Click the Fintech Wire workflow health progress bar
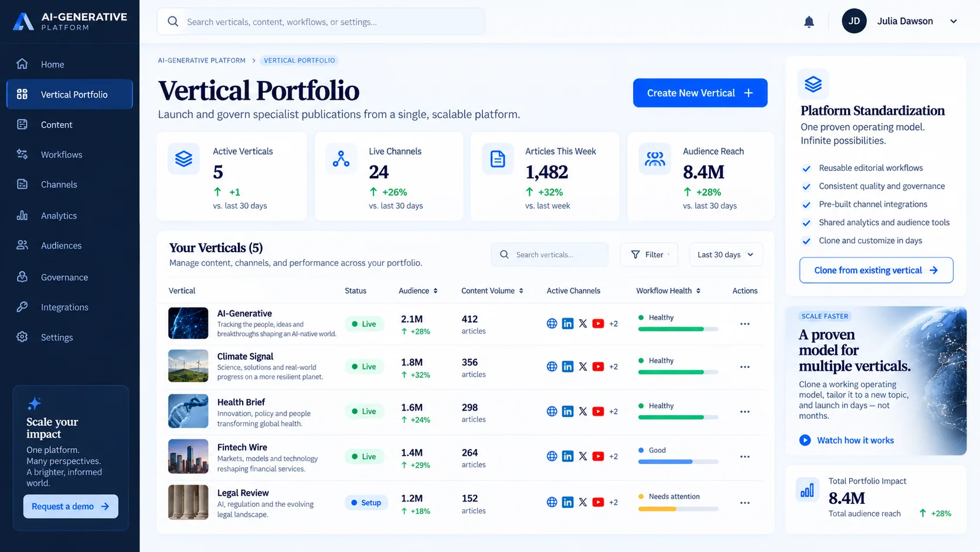The height and width of the screenshot is (552, 980). (x=678, y=462)
